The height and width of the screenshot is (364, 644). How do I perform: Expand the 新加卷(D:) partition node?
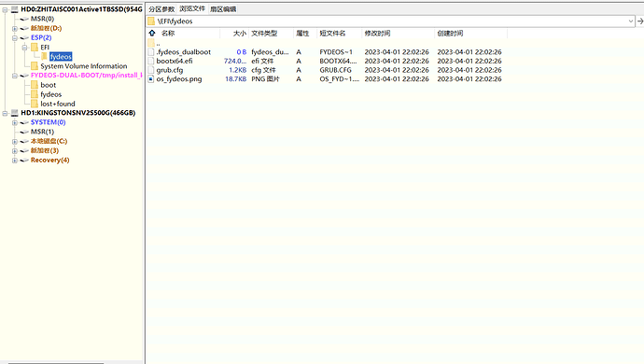point(15,28)
